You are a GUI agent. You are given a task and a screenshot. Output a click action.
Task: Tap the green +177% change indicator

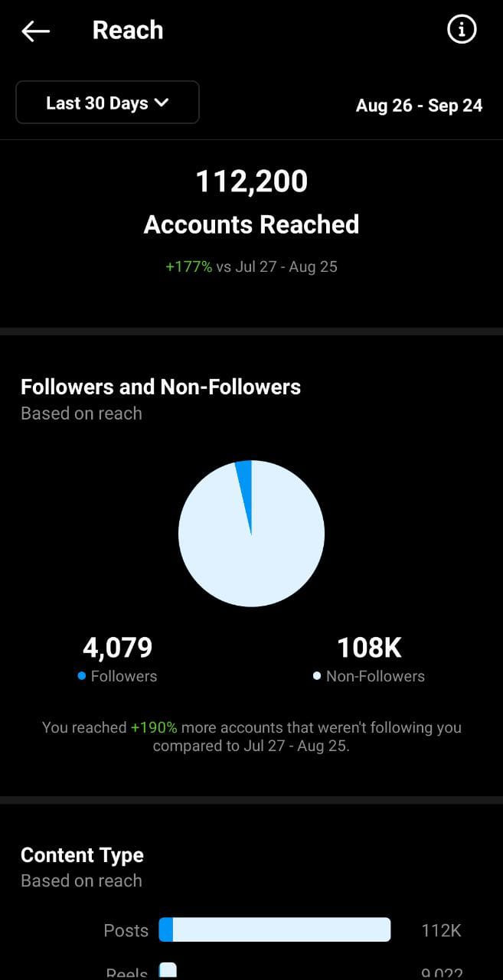(188, 267)
